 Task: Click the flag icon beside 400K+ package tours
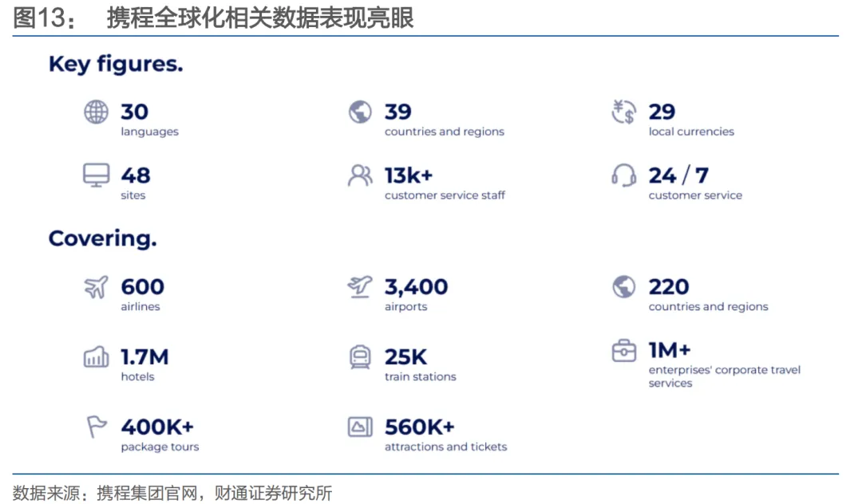click(x=96, y=427)
